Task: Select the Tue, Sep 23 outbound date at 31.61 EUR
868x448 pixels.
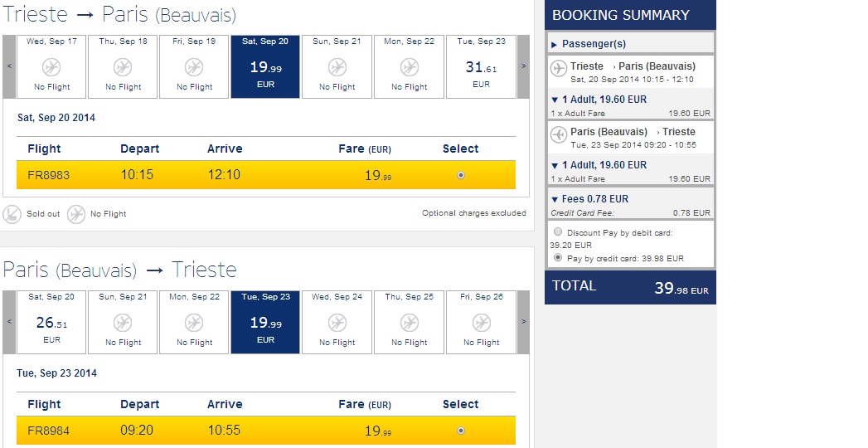Action: pyautogui.click(x=481, y=66)
